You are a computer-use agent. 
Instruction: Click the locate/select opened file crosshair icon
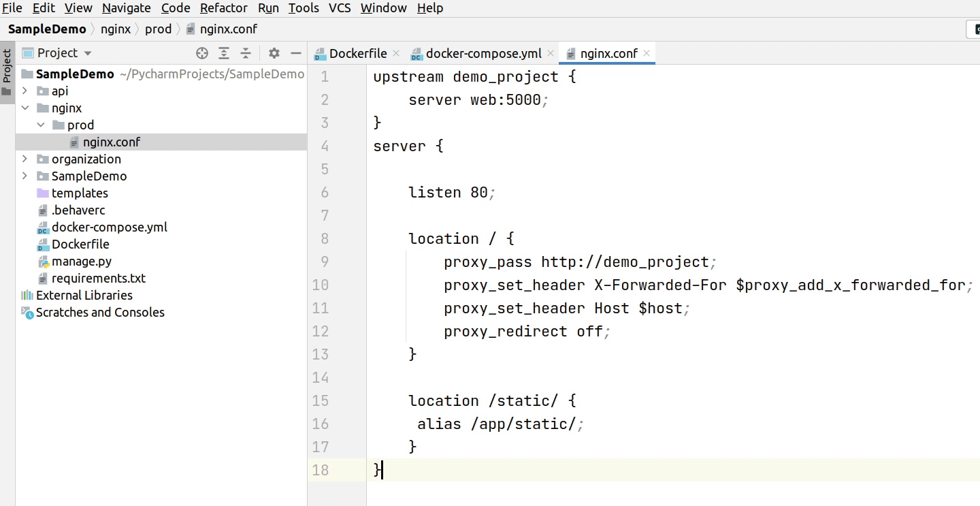[201, 53]
